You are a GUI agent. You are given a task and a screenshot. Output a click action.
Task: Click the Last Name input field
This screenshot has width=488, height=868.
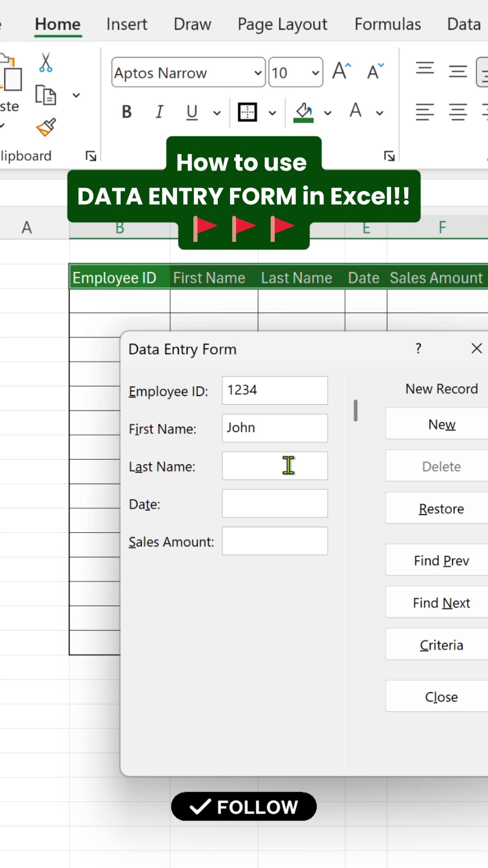pos(275,466)
